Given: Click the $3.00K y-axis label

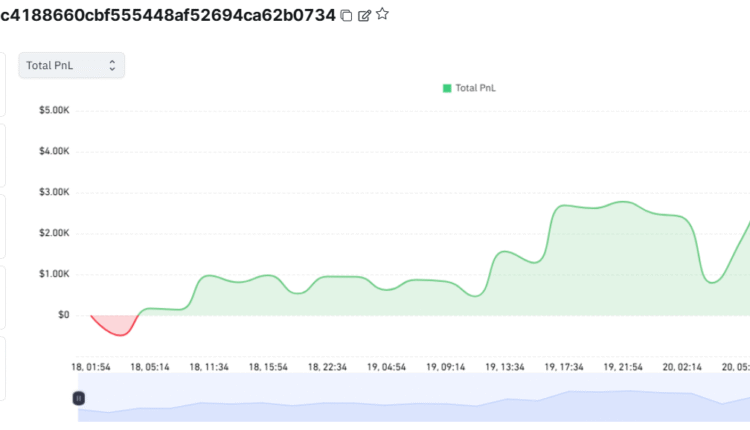Looking at the screenshot, I should click(54, 192).
